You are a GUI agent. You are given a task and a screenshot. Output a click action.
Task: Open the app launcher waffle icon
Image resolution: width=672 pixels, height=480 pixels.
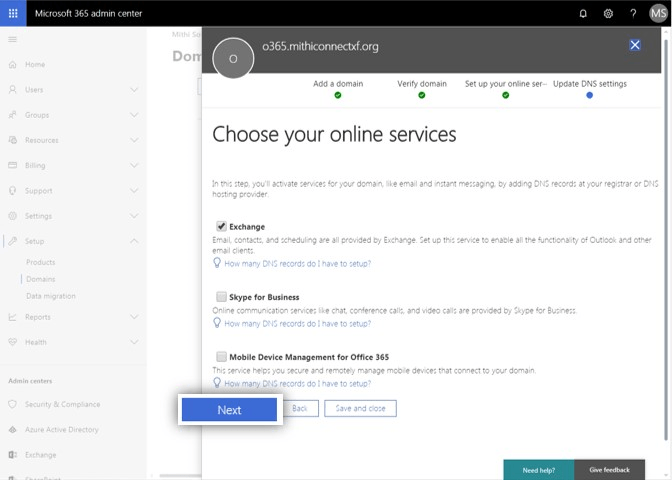click(13, 13)
